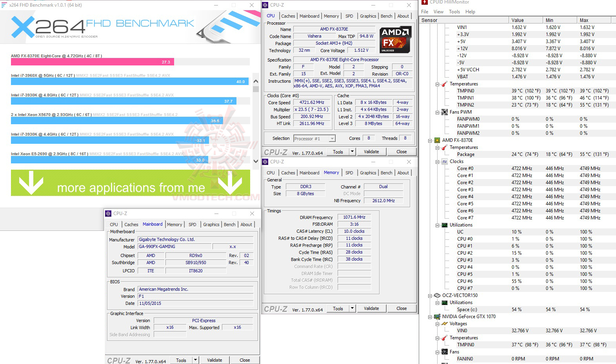Click the Voltages icon under GTX 1070
This screenshot has height=364, width=616.
tap(445, 324)
